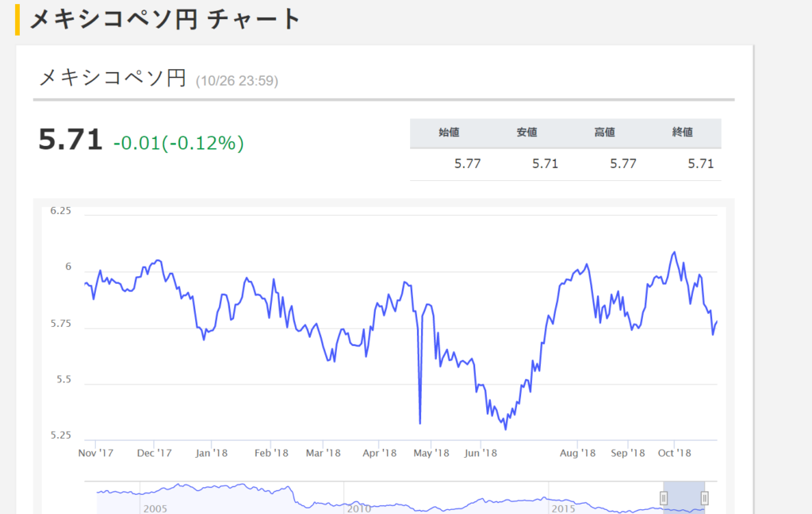Screen dimensions: 812x514
Task: Click the Oct '18 axis label
Action: (674, 453)
